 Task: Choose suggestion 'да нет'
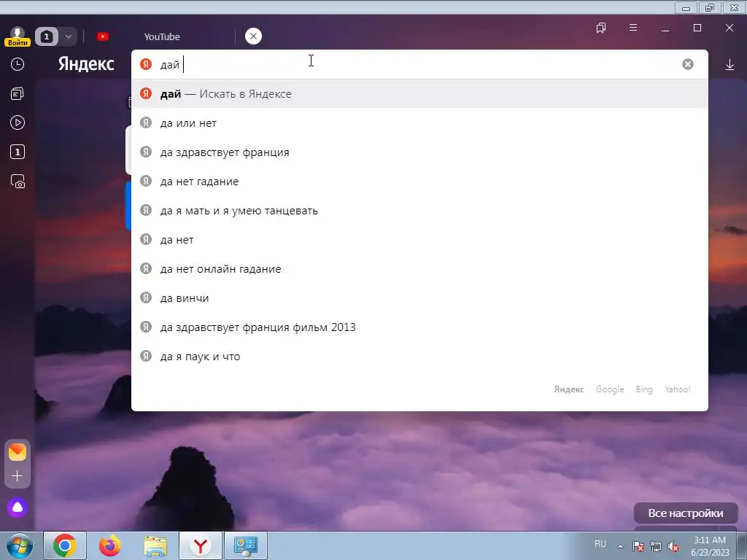pos(419,240)
